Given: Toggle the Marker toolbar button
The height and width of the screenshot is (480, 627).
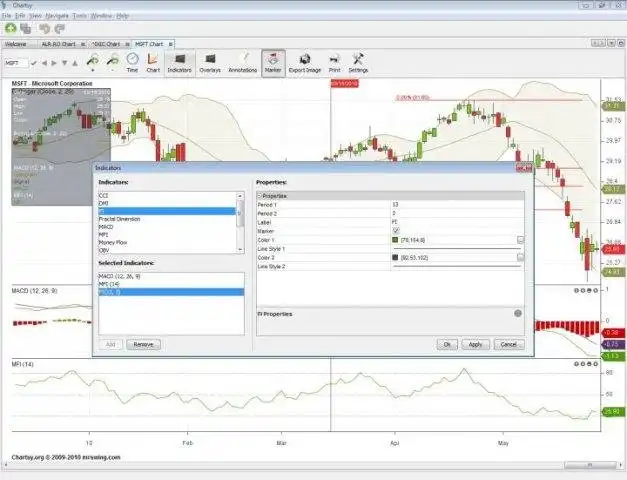Looking at the screenshot, I should tap(273, 63).
